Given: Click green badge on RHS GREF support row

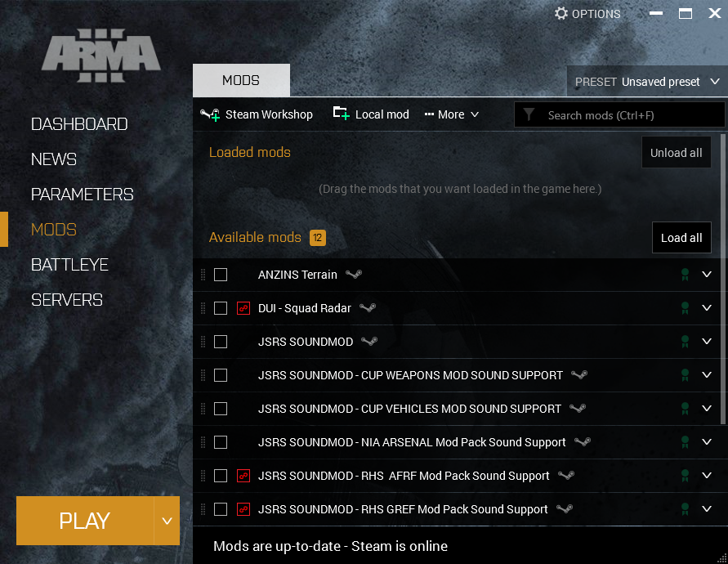Looking at the screenshot, I should click(x=685, y=509).
